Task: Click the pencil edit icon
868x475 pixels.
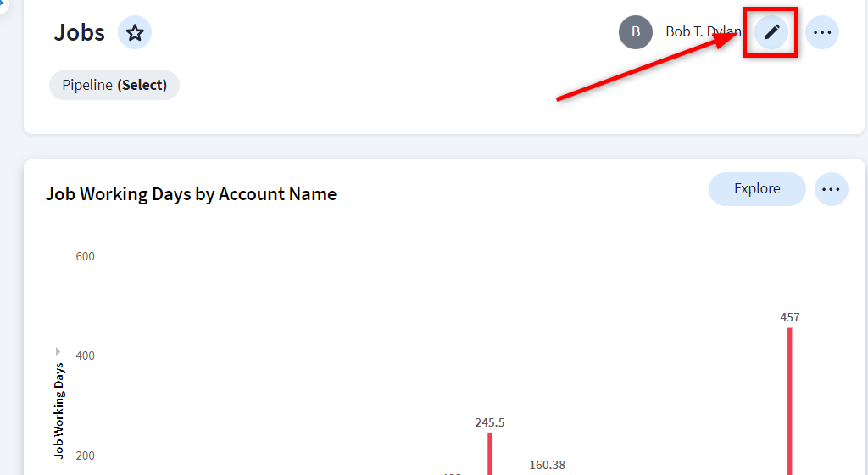Action: (771, 33)
